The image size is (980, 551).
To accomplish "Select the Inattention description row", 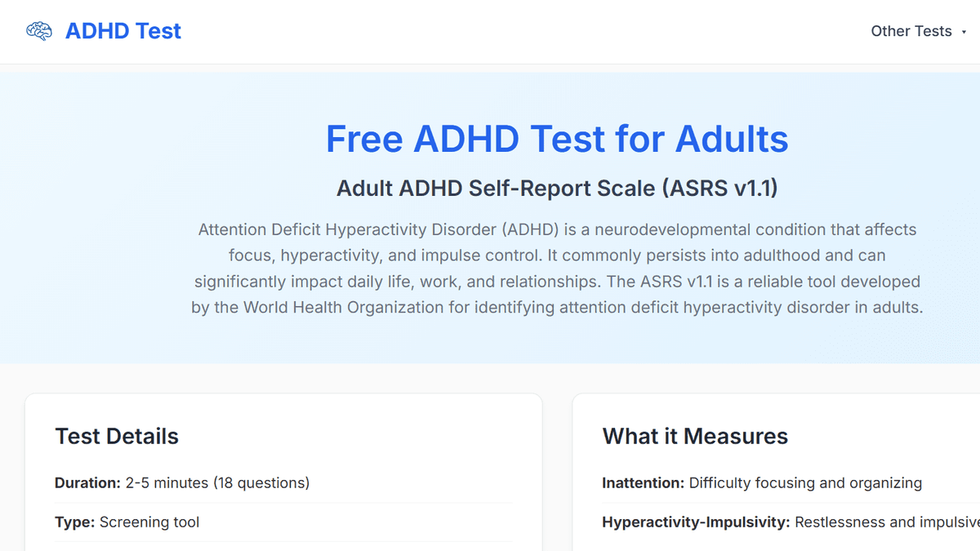I will [x=762, y=483].
